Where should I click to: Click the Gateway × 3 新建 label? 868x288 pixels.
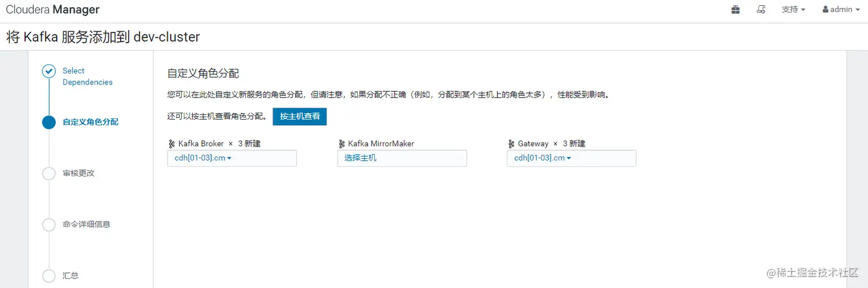point(552,144)
